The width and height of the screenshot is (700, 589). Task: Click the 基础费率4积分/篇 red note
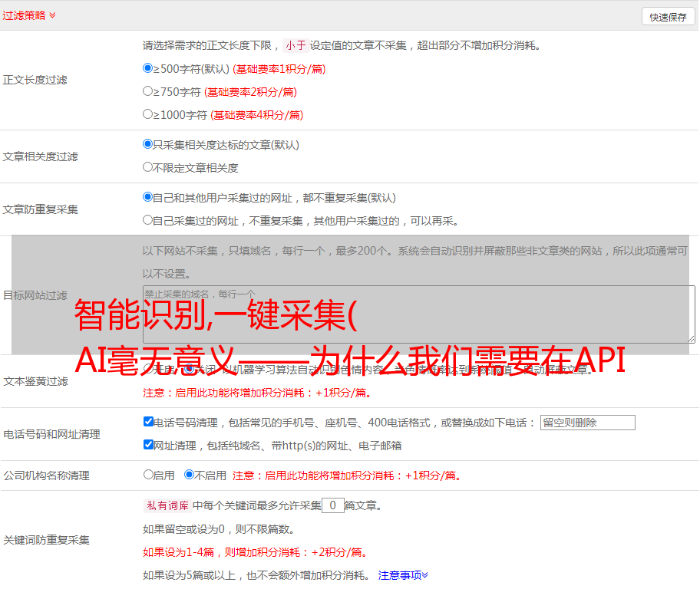[x=256, y=115]
